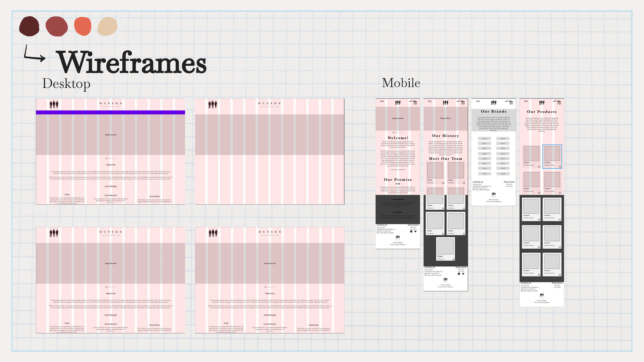Tap hamburger menu on Our Products screen
The width and height of the screenshot is (644, 362).
(559, 103)
